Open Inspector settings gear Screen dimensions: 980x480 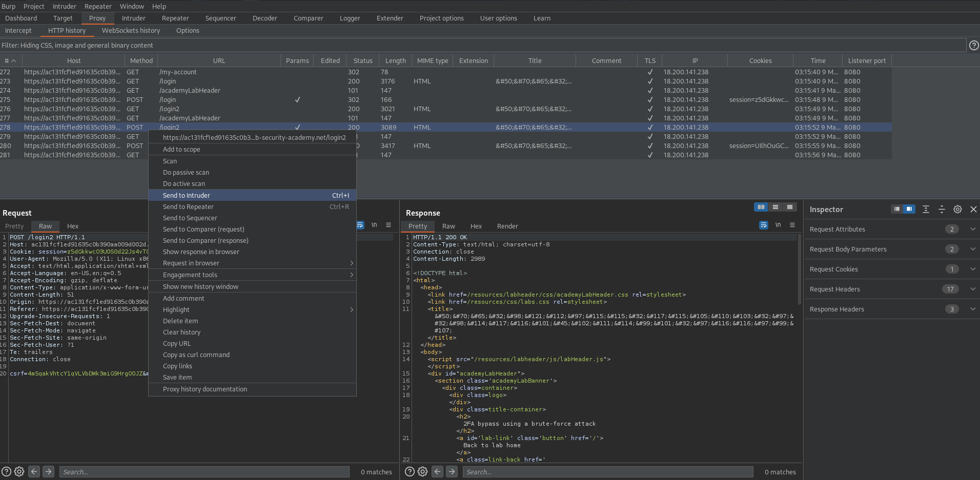[957, 209]
